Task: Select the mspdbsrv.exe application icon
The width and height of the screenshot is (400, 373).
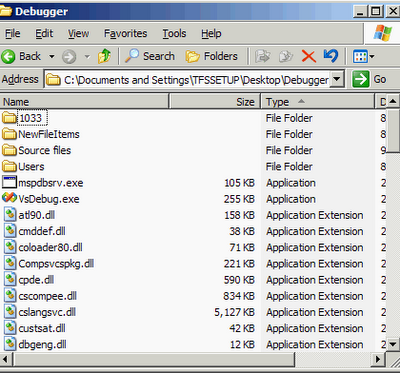Action: pos(9,183)
